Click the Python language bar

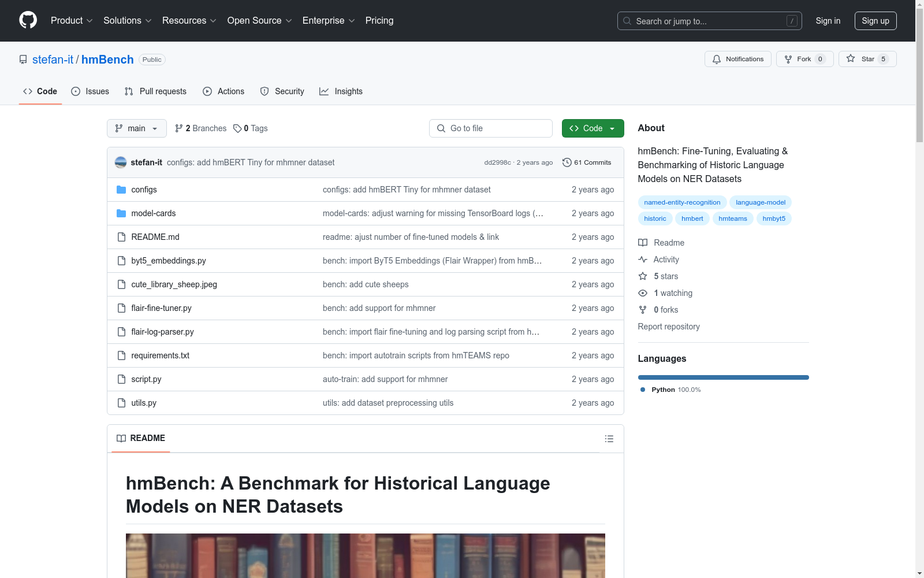724,377
